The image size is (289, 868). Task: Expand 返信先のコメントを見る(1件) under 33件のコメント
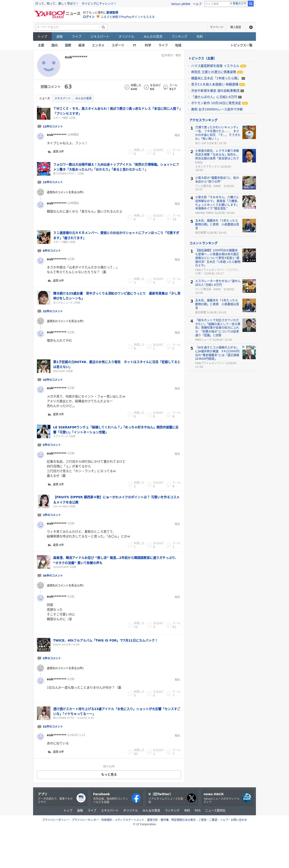(65, 322)
